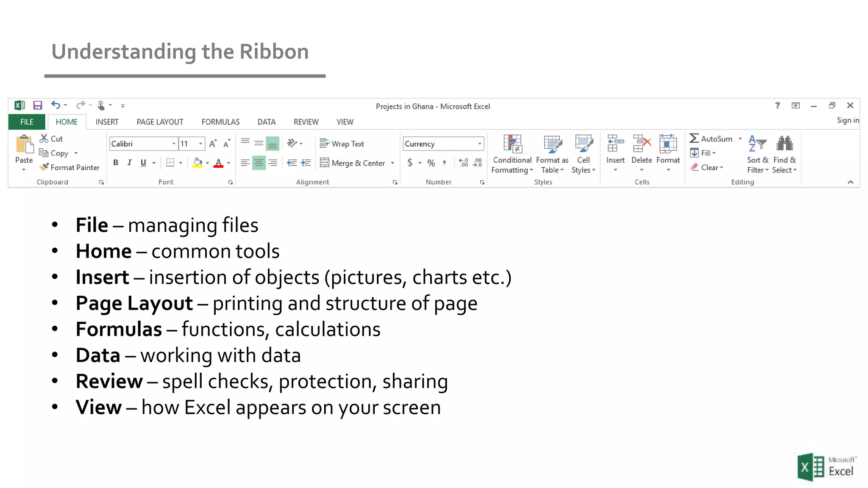Screen dimensions: 868x488
Task: Click the Save icon in quick access toolbar
Action: 38,105
